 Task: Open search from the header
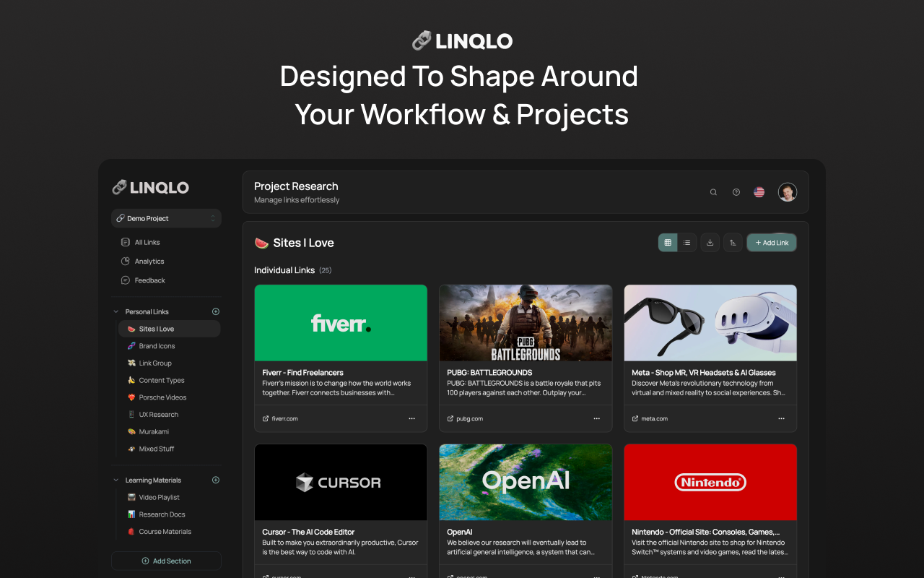pos(713,192)
